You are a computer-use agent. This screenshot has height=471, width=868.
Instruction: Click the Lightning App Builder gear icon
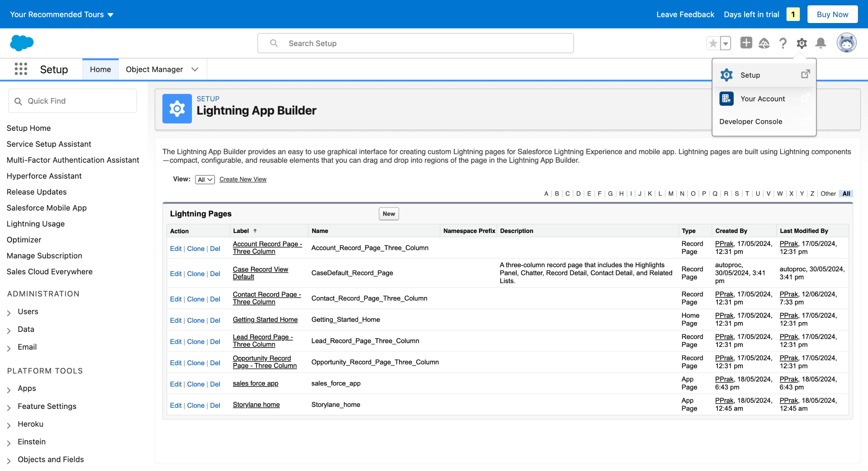177,109
